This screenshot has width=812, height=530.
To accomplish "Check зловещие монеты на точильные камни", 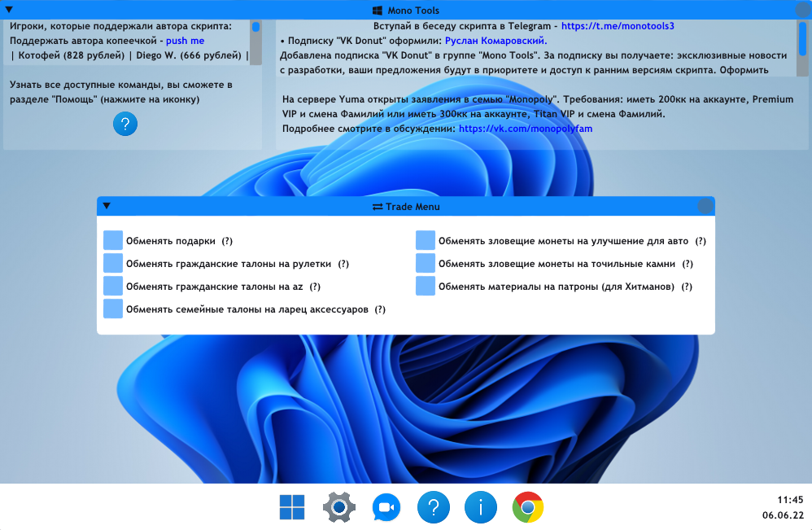I will coord(426,263).
